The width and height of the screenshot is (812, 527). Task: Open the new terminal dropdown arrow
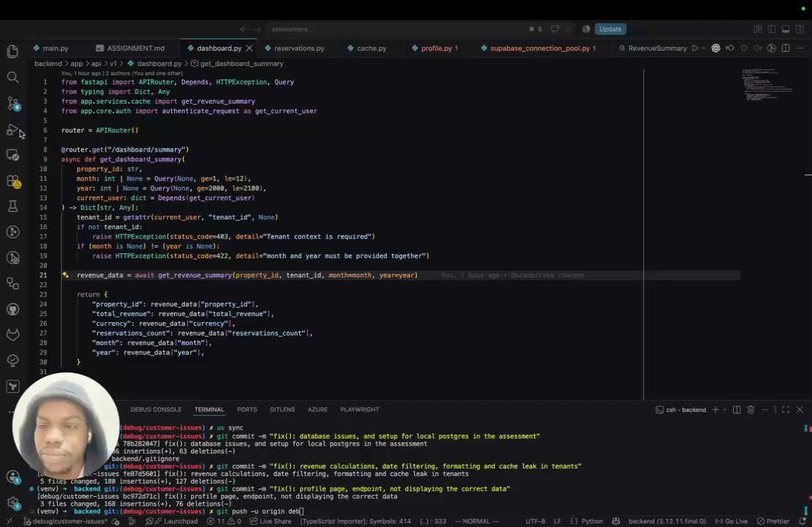[x=724, y=409]
